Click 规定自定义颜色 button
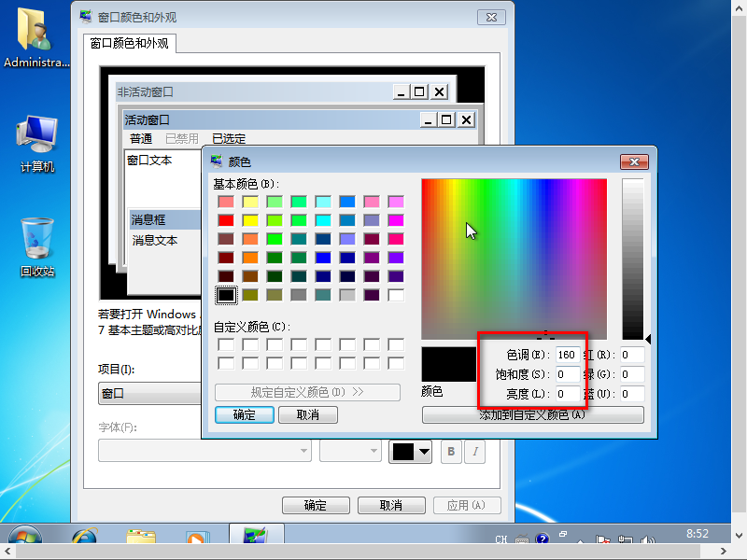747x560 pixels. 307,392
